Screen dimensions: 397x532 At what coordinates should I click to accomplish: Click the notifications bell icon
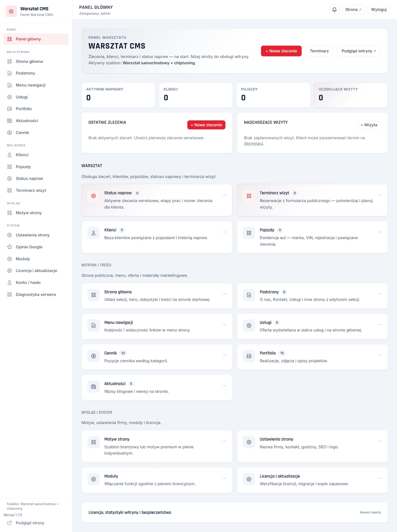(x=334, y=10)
